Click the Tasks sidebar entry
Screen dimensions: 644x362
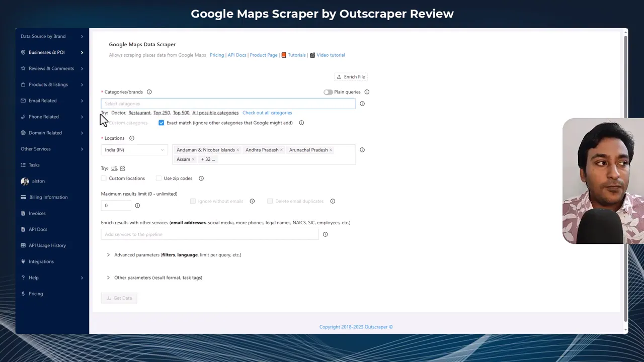click(x=34, y=165)
